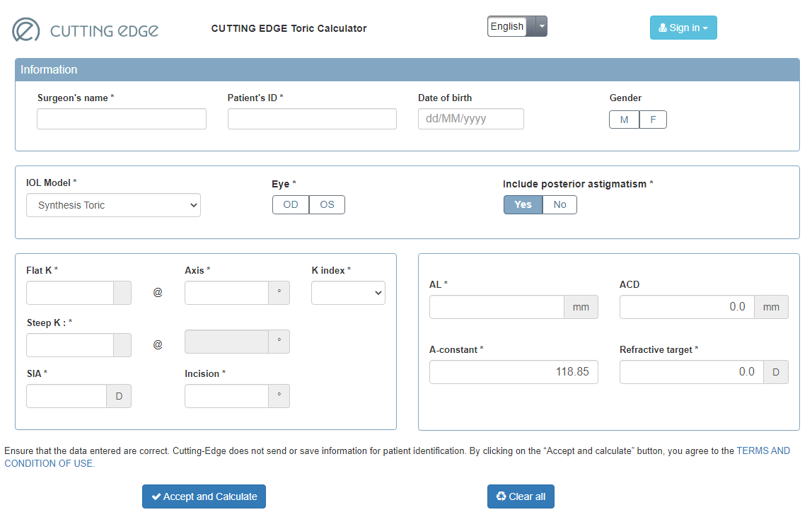
Task: Click the AL input field
Action: [497, 307]
